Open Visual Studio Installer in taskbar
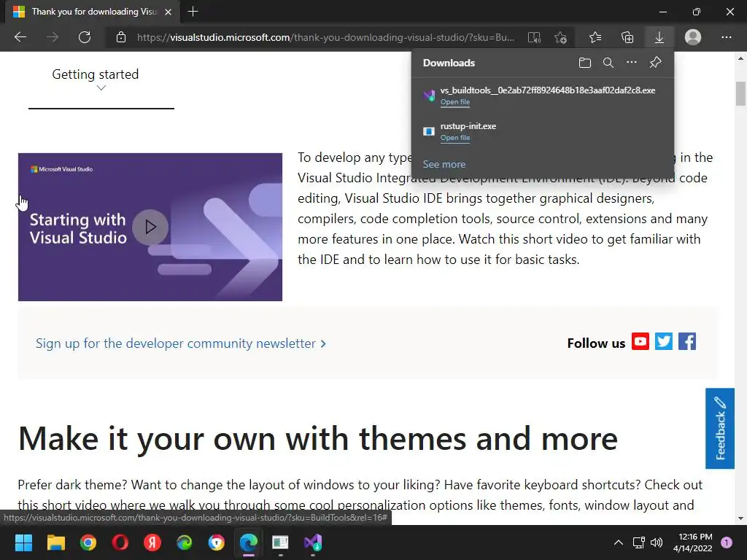Viewport: 747px width, 560px height. [x=313, y=542]
